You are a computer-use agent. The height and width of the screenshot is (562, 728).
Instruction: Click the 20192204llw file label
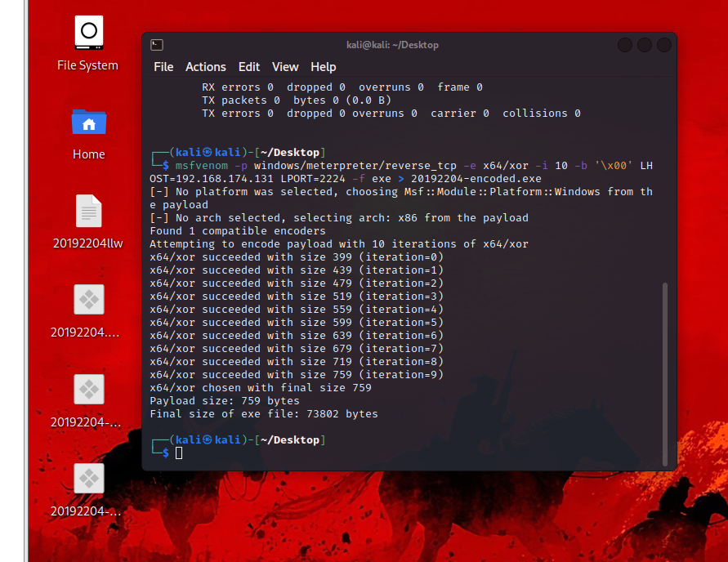tap(87, 243)
